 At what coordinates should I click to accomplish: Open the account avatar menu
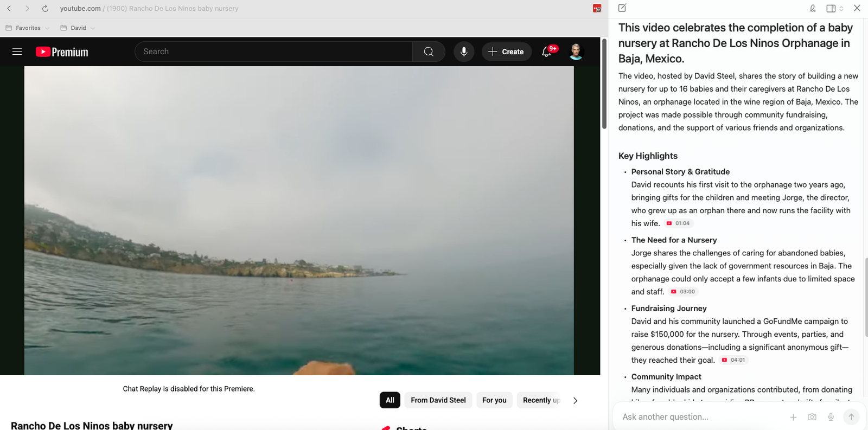click(576, 52)
